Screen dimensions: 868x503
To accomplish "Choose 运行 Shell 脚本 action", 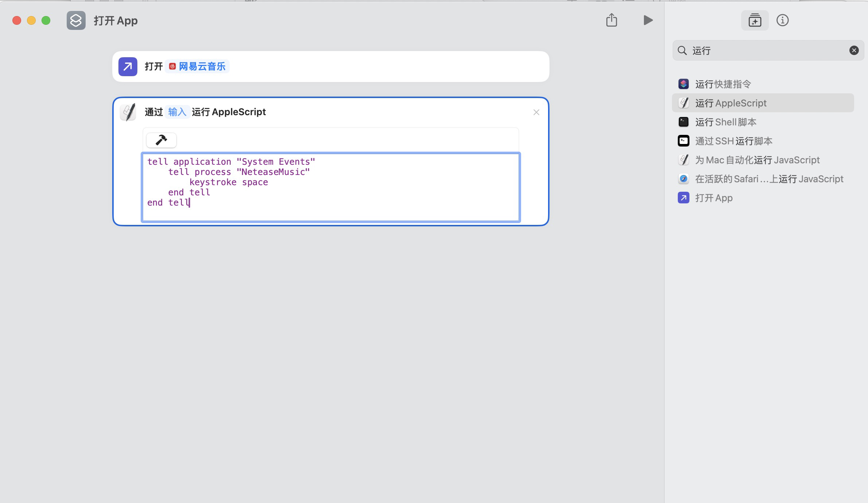I will [726, 122].
